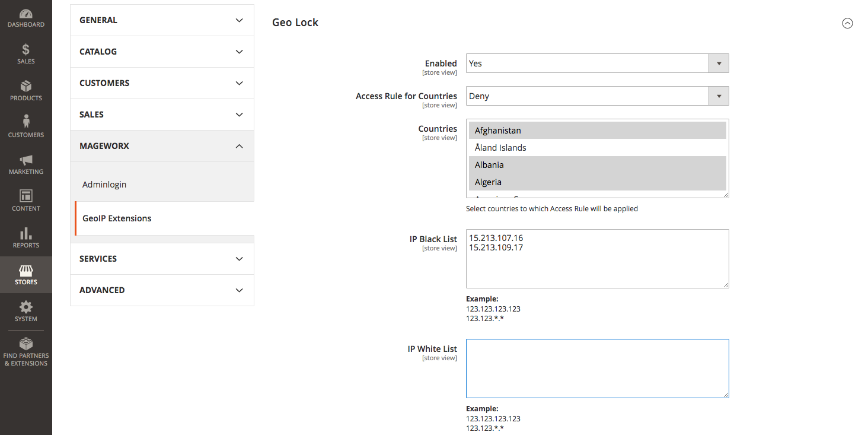Click inside the IP Black List textarea
This screenshot has height=435, width=868.
597,259
